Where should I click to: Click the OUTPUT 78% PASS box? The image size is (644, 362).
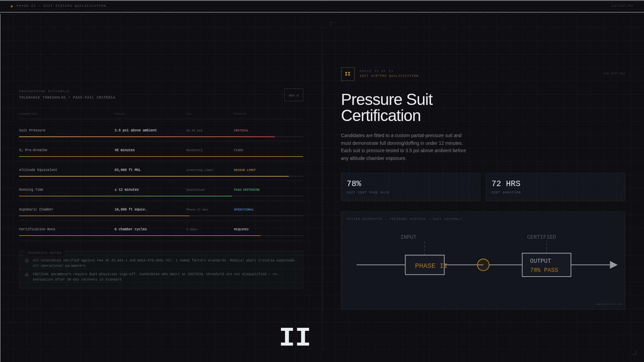[x=546, y=264]
